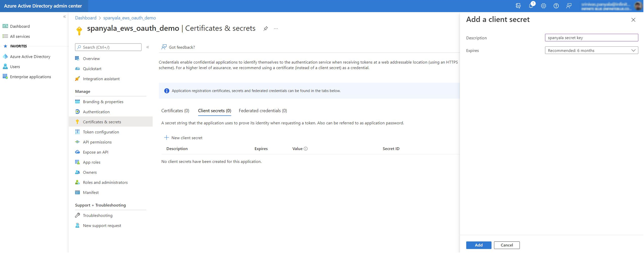Screen dimensions: 644x256
Task: Click the FAVORITES star icon
Action: point(5,46)
